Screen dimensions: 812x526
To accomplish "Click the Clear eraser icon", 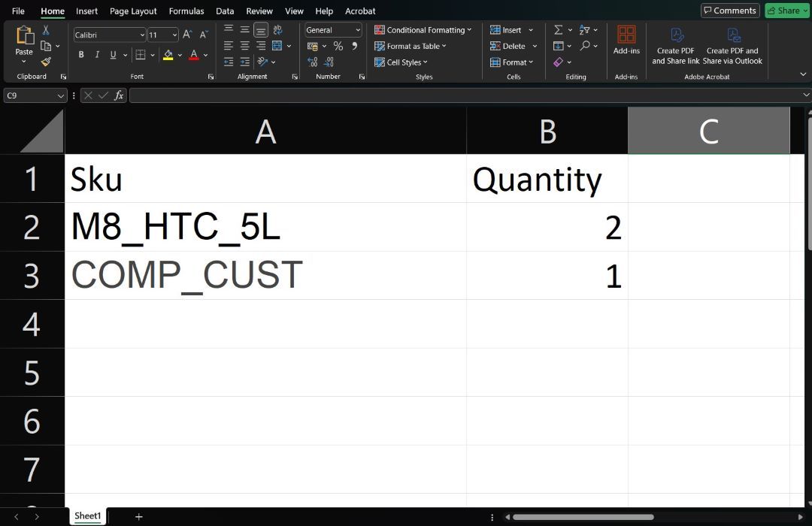I will click(558, 62).
